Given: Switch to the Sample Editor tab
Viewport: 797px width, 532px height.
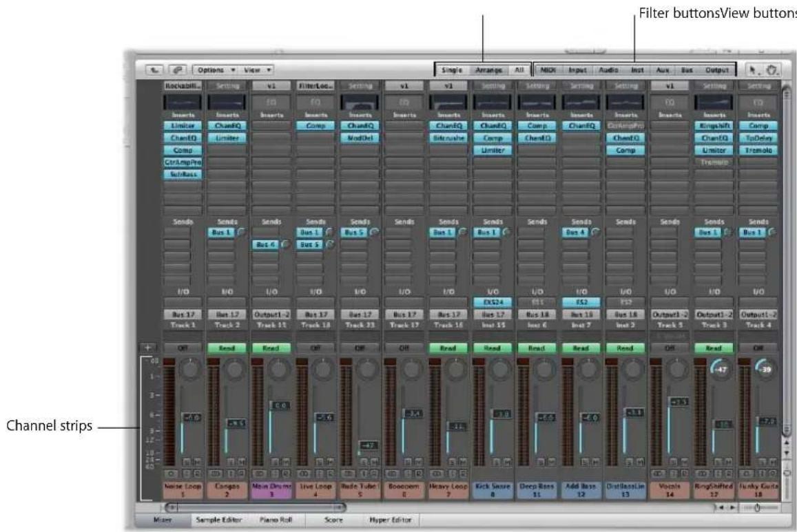Looking at the screenshot, I should click(218, 520).
